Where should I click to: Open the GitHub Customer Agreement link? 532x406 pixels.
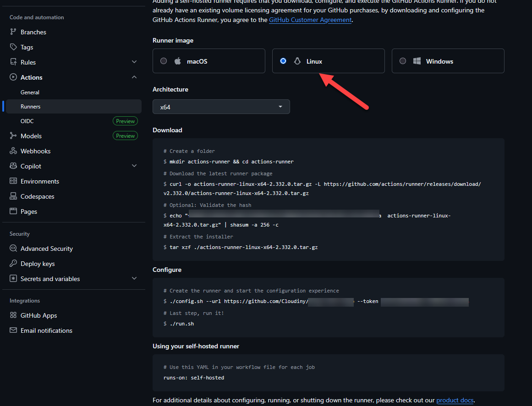(310, 20)
